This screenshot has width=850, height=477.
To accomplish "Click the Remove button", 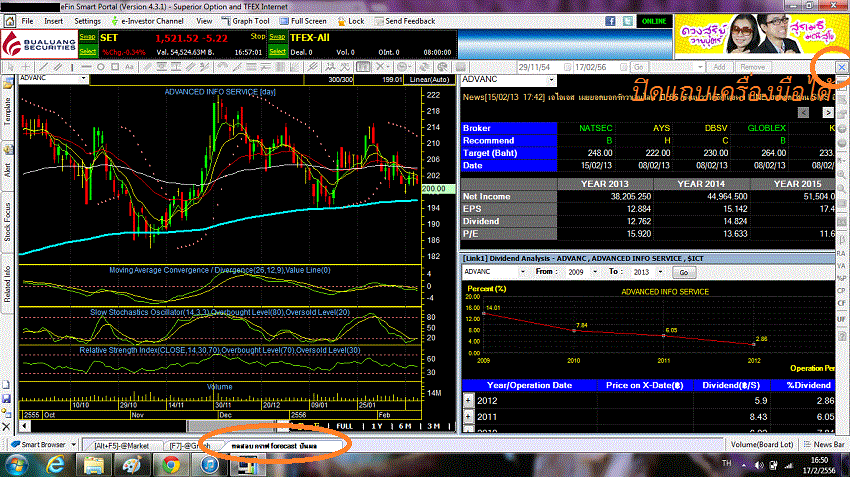I will coord(752,67).
